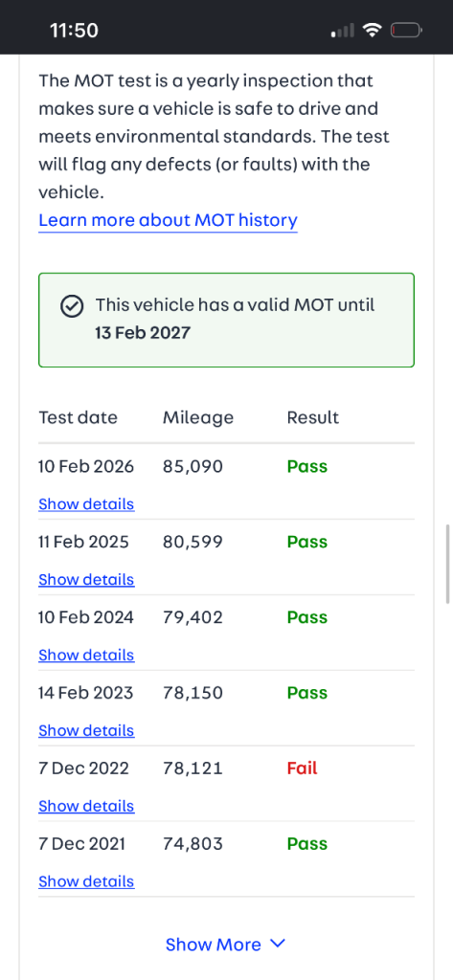Tap the Pass result for 10 Feb 2026
Viewport: 453px width, 980px height.
pyautogui.click(x=307, y=467)
